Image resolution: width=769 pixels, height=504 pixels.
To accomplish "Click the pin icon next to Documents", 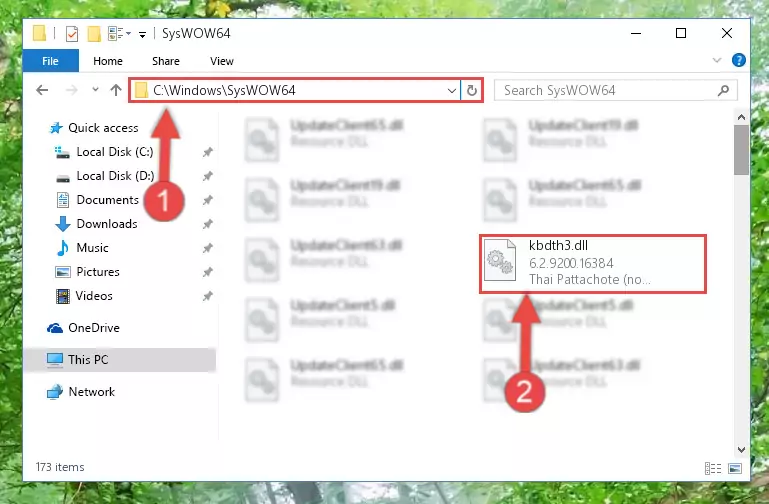I will 207,200.
